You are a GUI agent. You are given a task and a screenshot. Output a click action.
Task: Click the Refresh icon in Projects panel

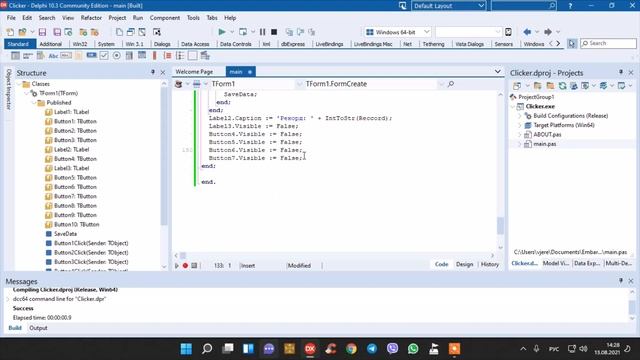pyautogui.click(x=562, y=86)
